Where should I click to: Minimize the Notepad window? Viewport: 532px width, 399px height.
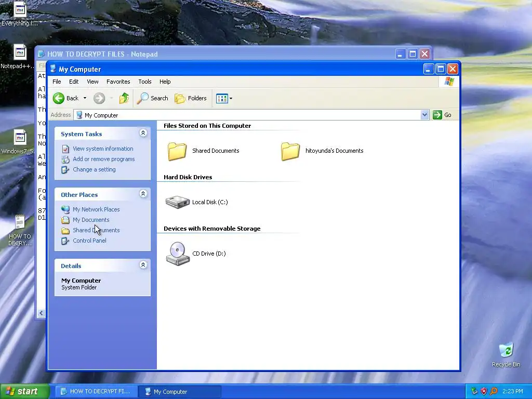401,54
